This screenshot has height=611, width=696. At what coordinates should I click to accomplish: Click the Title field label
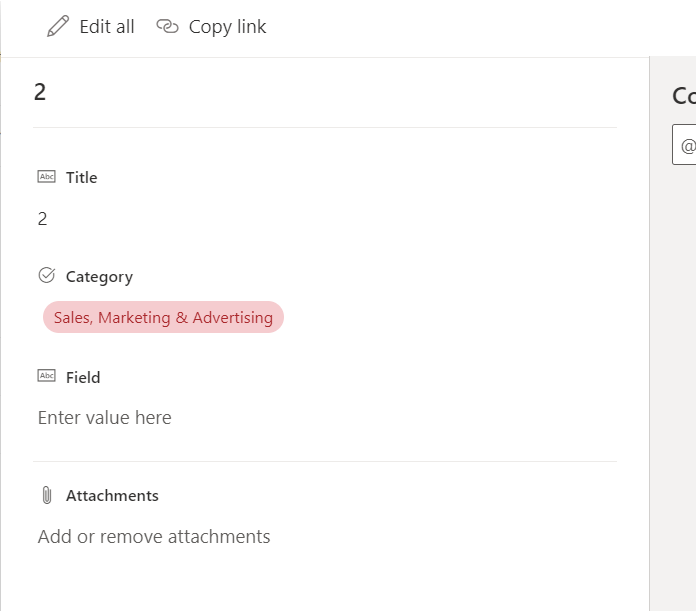pyautogui.click(x=81, y=177)
